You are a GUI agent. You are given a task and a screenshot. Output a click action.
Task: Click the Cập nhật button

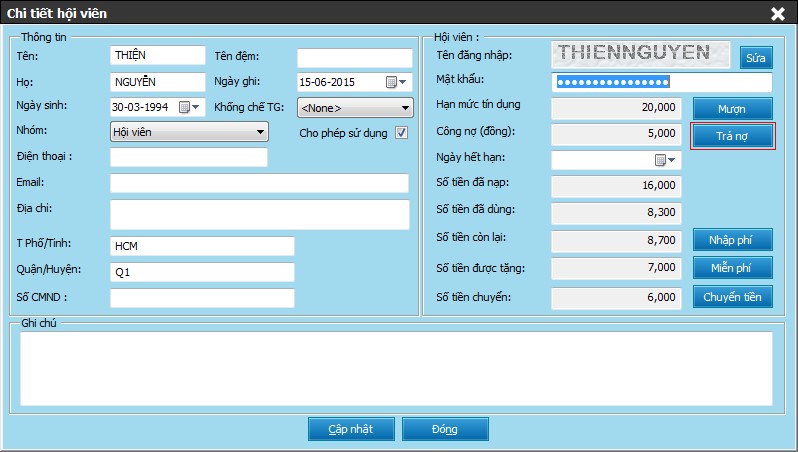(351, 429)
